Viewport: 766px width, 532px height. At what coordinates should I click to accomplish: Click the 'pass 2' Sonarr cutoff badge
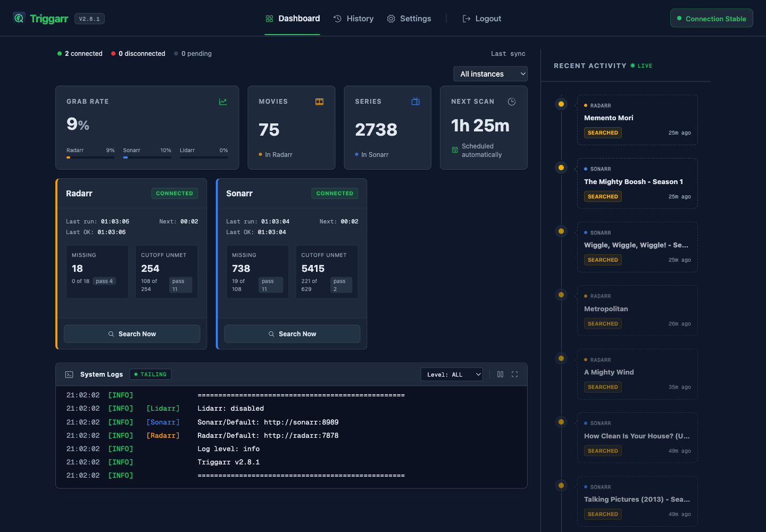pos(341,285)
